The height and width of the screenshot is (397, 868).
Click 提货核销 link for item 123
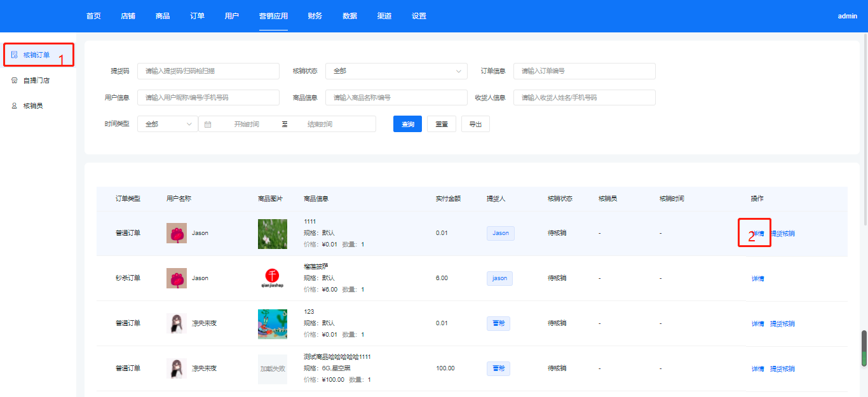(x=782, y=324)
